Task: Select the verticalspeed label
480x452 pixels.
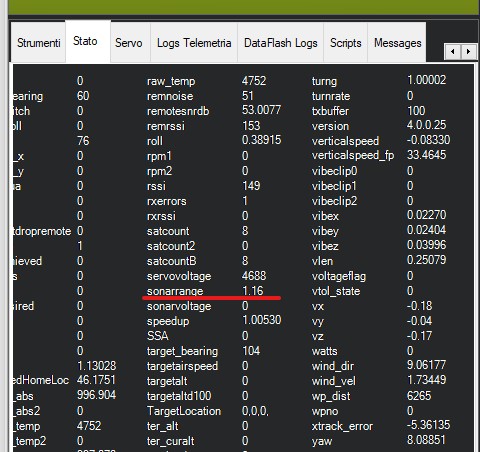Action: point(345,141)
